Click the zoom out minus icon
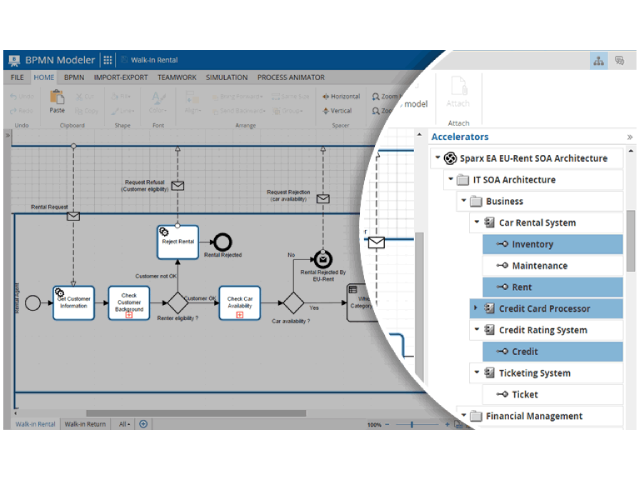This screenshot has width=640, height=480. 387,424
